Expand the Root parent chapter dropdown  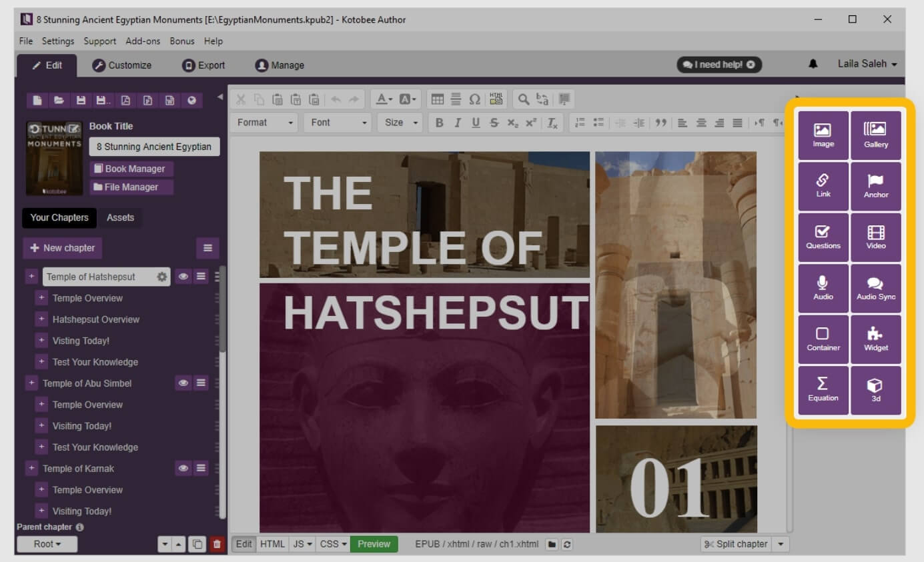(x=47, y=544)
